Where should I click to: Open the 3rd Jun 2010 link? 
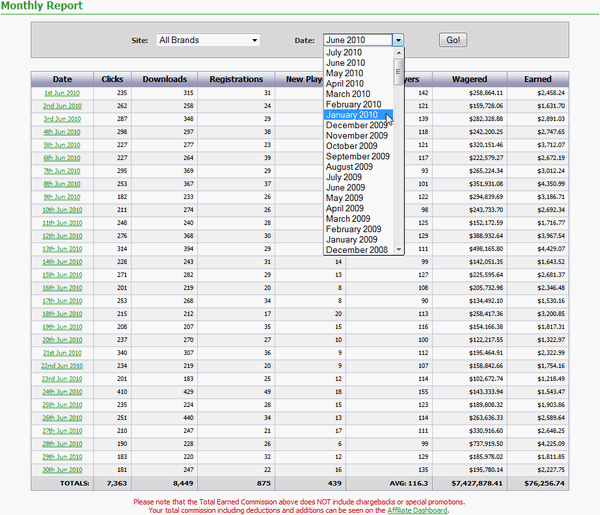tap(62, 119)
